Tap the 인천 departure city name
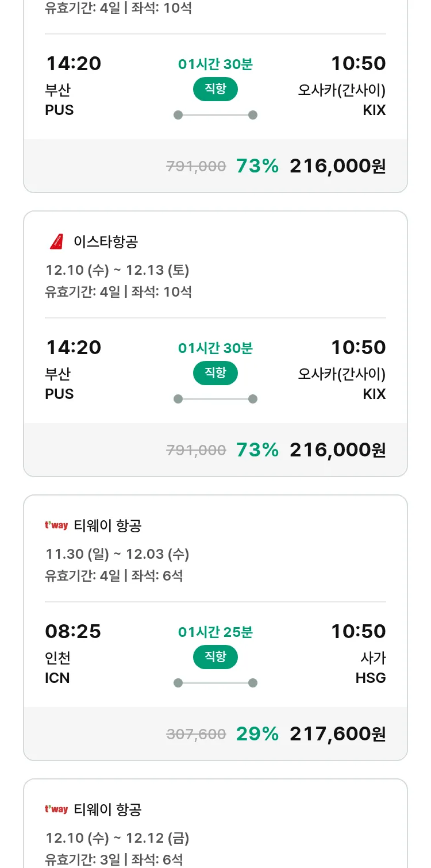This screenshot has height=868, width=431. pyautogui.click(x=58, y=658)
